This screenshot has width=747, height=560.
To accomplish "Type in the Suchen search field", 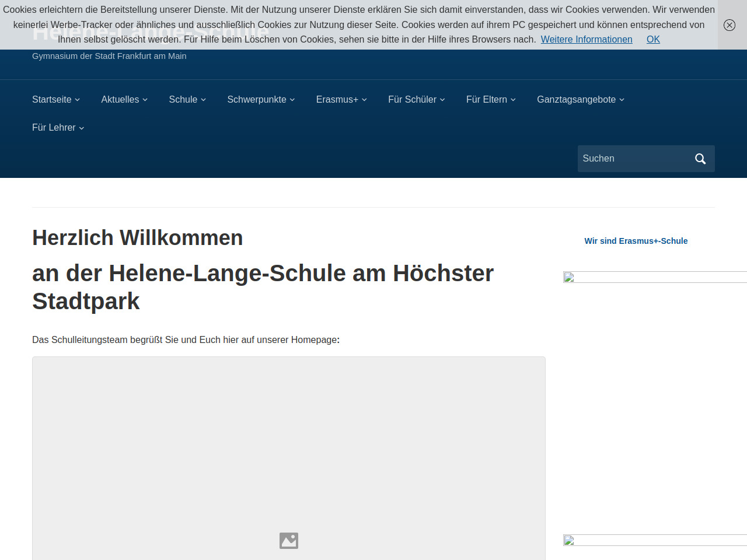I will click(633, 159).
